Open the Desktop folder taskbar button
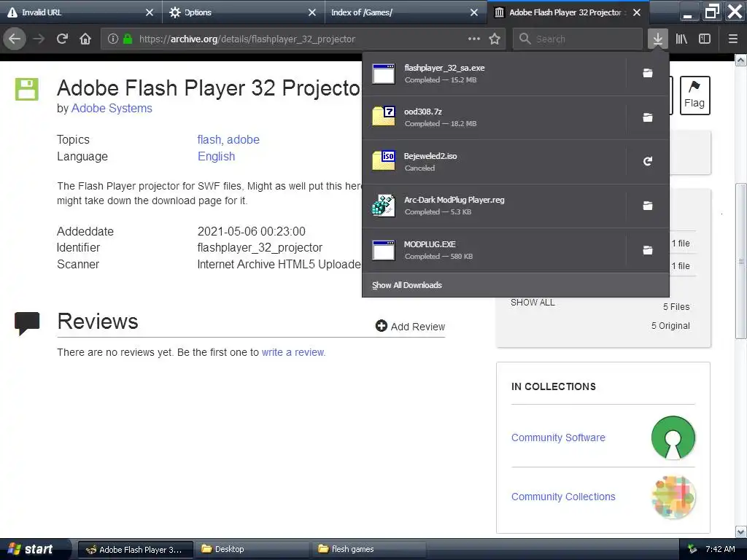747x560 pixels. click(x=252, y=550)
